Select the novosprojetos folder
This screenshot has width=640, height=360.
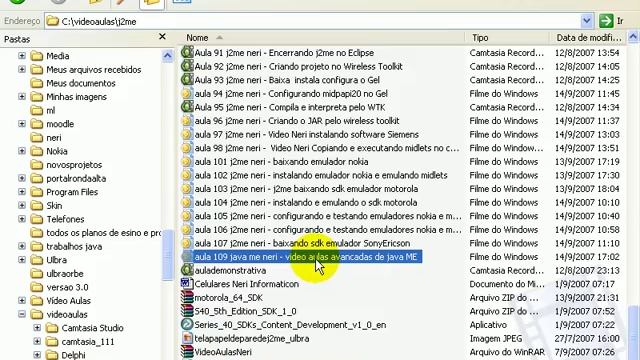tap(74, 165)
